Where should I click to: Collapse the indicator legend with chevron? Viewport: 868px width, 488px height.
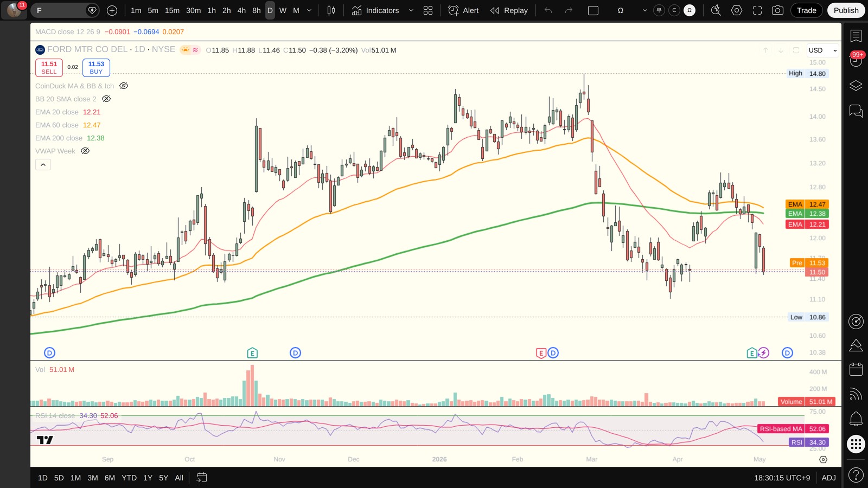click(43, 164)
